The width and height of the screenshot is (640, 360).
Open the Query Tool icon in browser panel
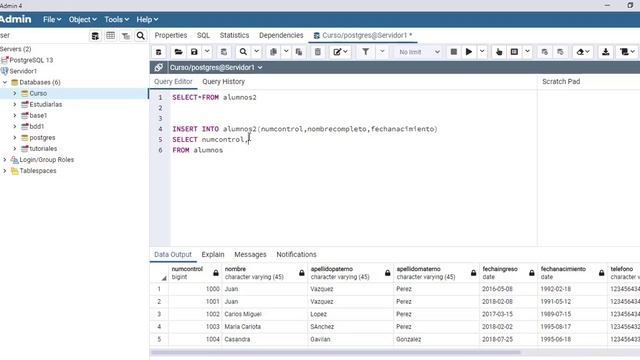(95, 36)
